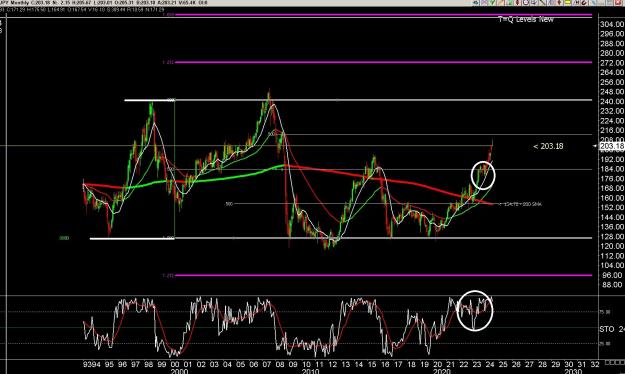This screenshot has width=625, height=374.
Task: Click the '< 203.18' current price annotation
Action: pyautogui.click(x=548, y=146)
